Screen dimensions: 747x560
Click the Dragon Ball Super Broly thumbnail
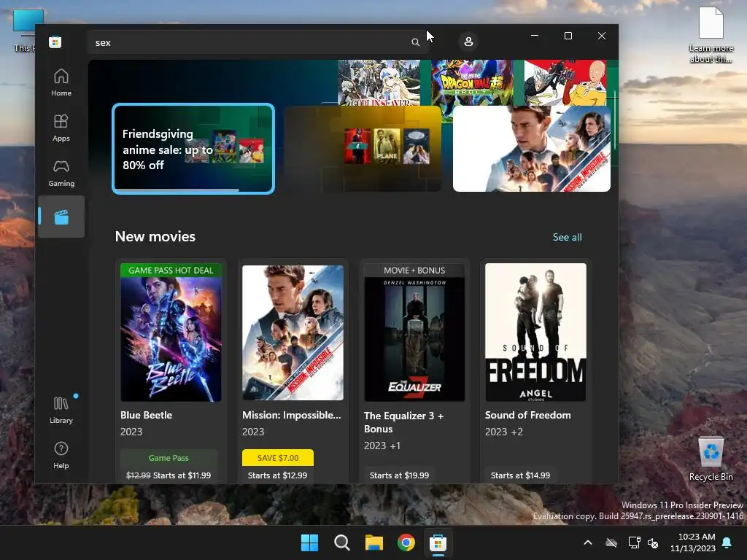(472, 83)
